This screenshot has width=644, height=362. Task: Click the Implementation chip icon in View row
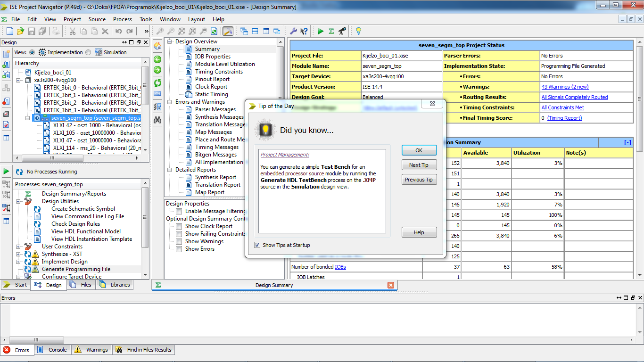(x=42, y=52)
